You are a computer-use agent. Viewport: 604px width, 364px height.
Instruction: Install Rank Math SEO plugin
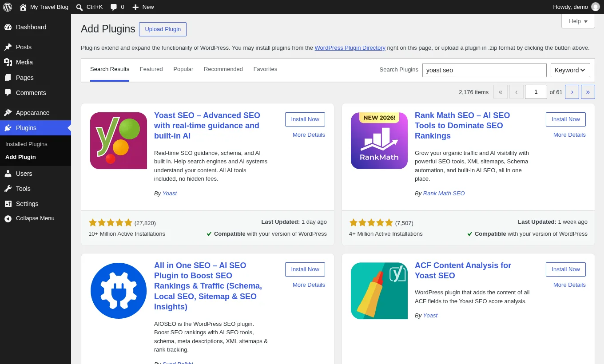pyautogui.click(x=566, y=119)
